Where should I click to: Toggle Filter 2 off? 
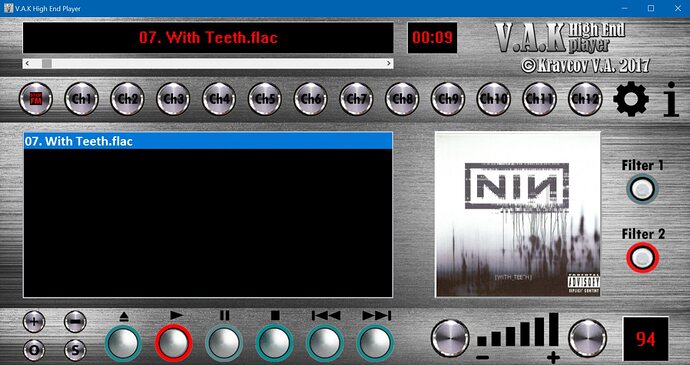tap(642, 258)
